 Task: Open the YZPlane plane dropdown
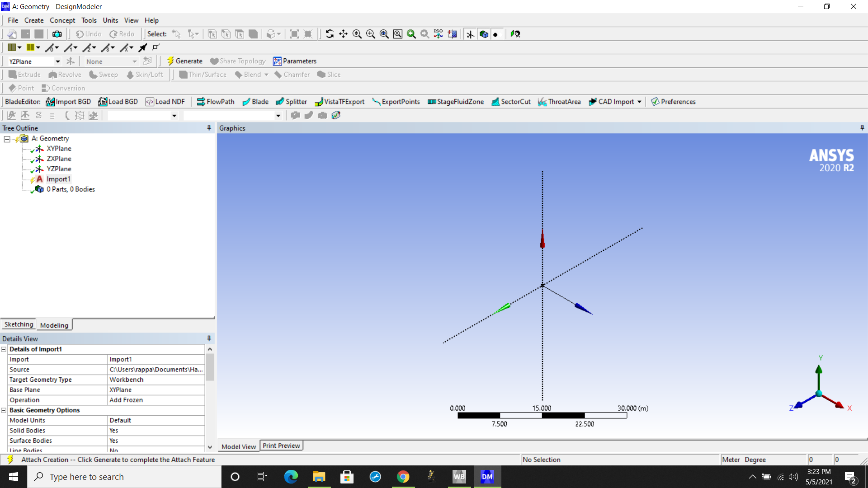point(58,61)
